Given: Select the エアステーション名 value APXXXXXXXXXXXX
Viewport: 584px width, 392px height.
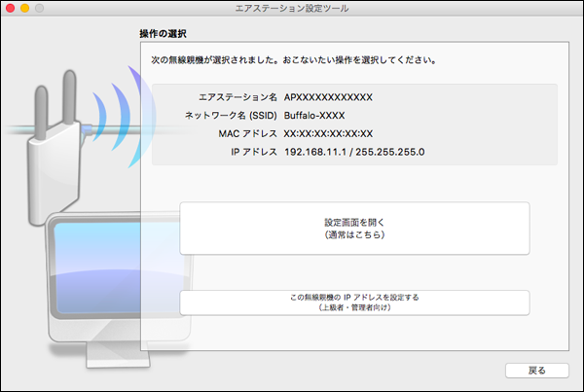Looking at the screenshot, I should (328, 97).
